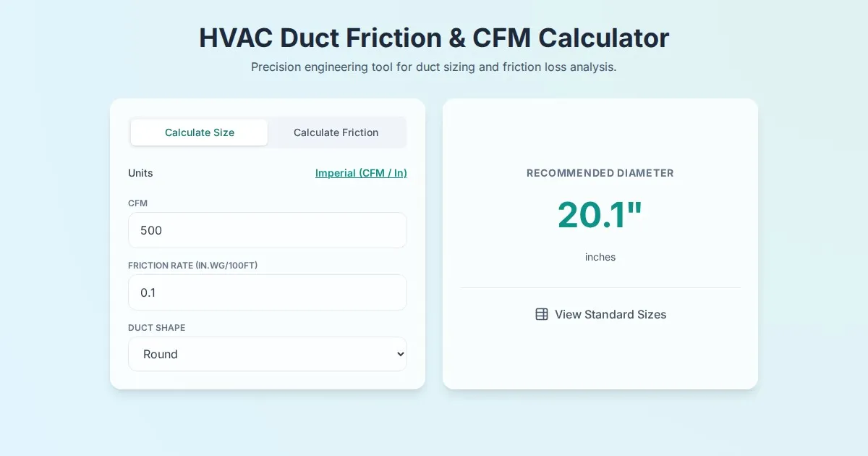Toggle units via Imperial (CFM / In) link
This screenshot has width=868, height=456.
coord(361,173)
